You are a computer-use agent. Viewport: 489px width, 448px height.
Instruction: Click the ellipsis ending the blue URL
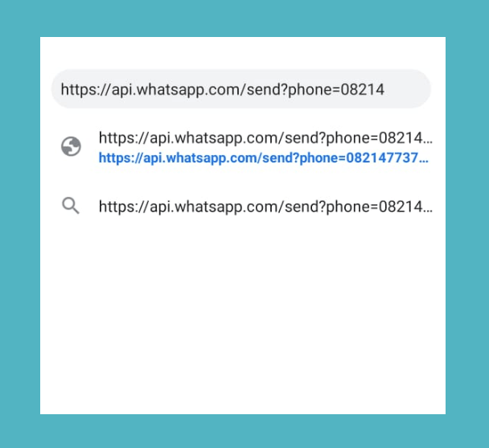[x=424, y=161]
